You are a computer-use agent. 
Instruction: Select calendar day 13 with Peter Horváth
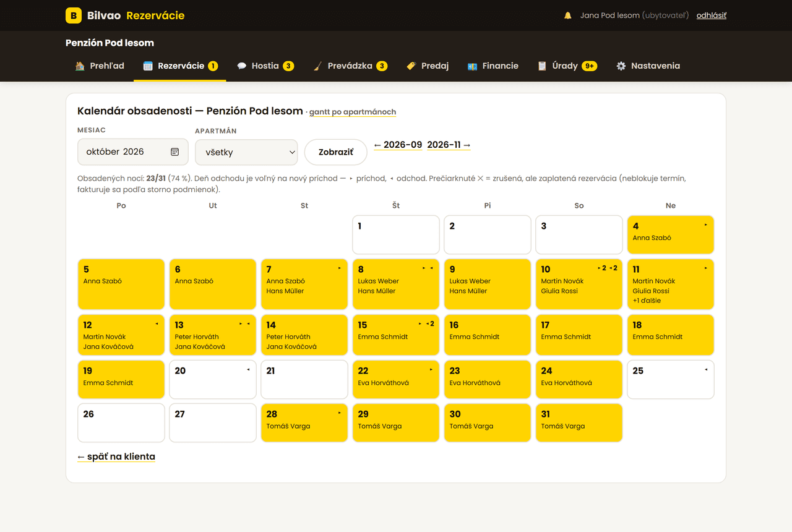pos(213,335)
